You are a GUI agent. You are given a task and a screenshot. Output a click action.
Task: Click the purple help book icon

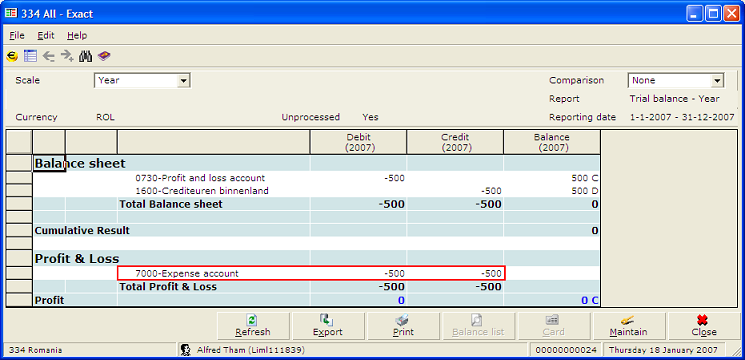point(104,57)
